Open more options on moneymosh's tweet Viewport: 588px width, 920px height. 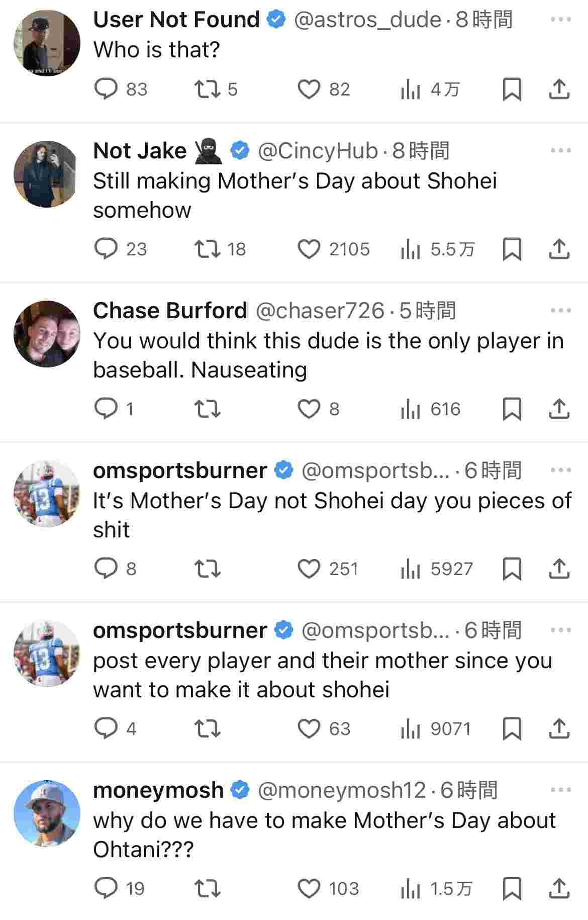click(560, 790)
